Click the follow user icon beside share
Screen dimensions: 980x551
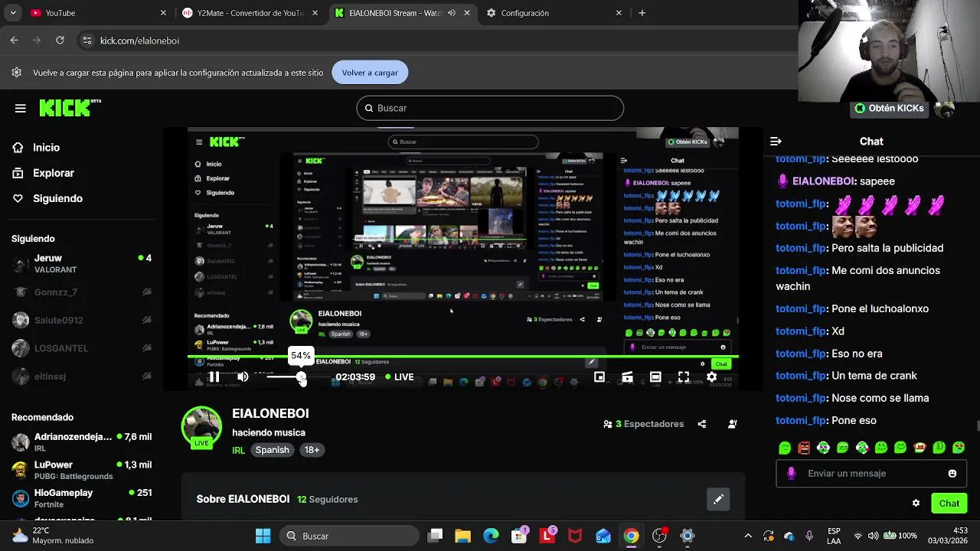[x=732, y=424]
